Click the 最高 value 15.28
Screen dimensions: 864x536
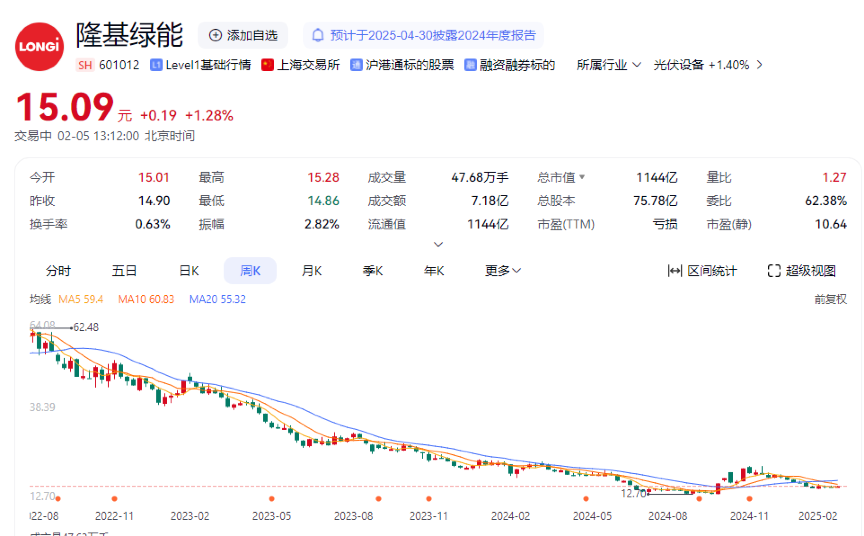(x=323, y=177)
